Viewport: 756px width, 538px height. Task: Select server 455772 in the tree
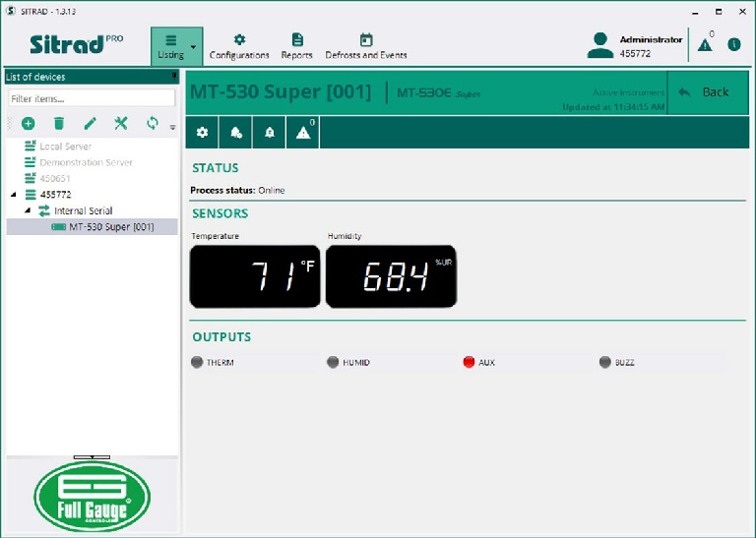[55, 195]
